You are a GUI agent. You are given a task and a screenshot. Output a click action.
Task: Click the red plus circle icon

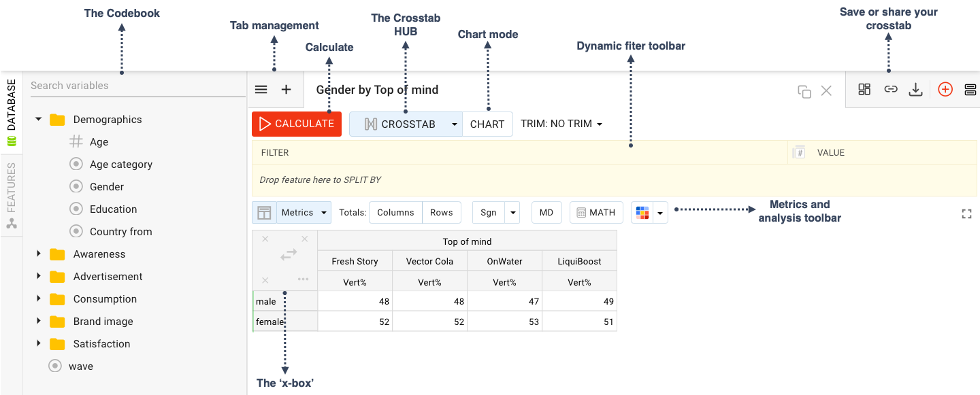(945, 89)
